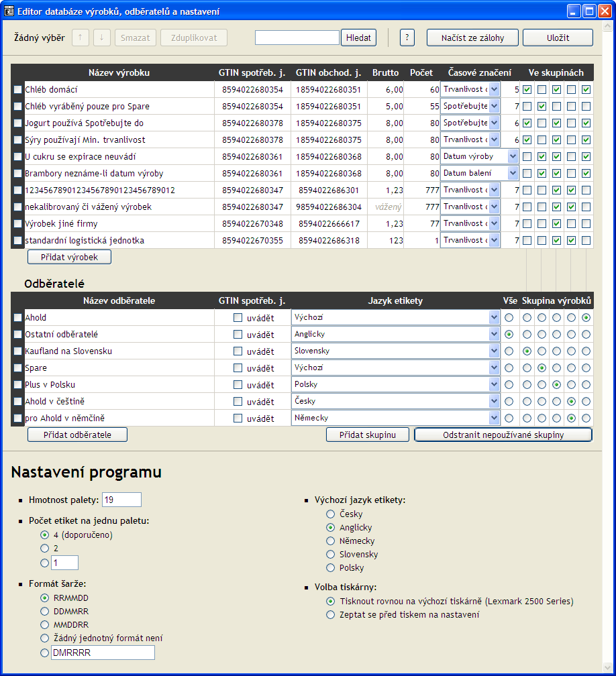This screenshot has height=676, width=616.
Task: Click the move up arrow button
Action: tap(81, 38)
